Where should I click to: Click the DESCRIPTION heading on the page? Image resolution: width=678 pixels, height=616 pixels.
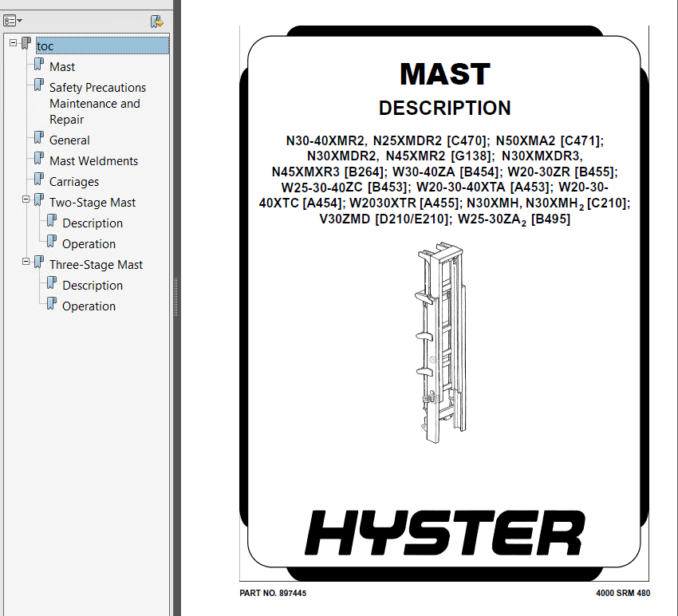(445, 109)
